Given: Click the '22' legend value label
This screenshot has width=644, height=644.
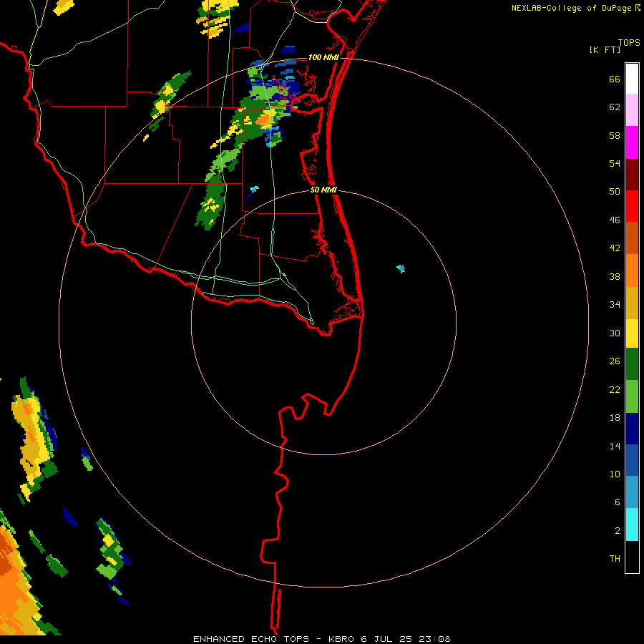Looking at the screenshot, I should [x=615, y=389].
